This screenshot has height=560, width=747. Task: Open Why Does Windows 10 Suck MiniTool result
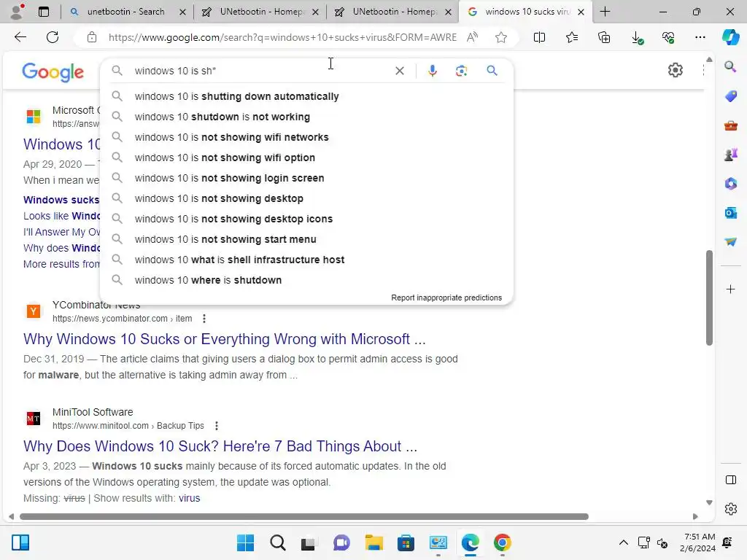220,446
